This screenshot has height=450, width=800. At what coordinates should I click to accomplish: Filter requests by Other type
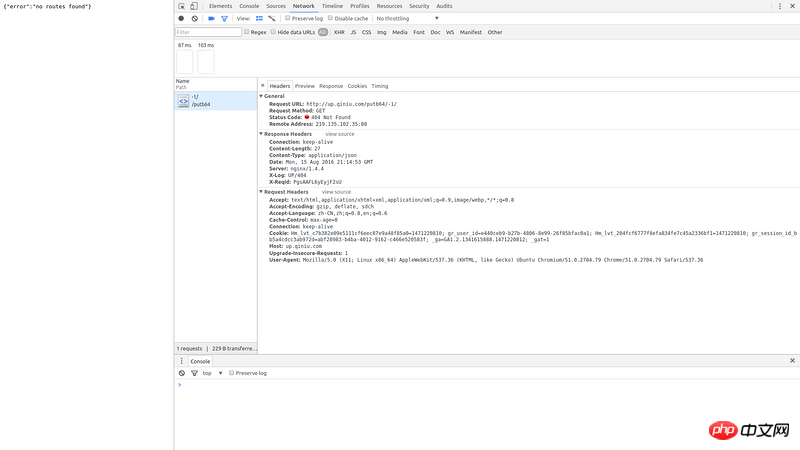pos(495,32)
